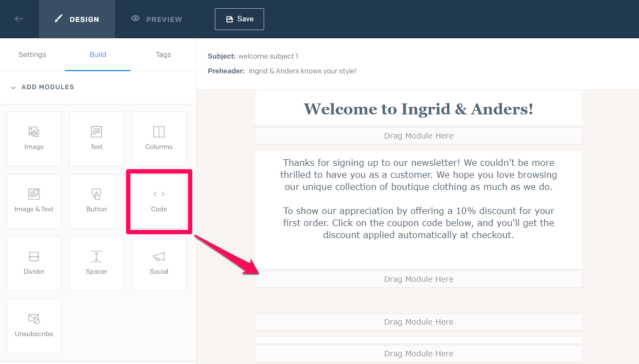Choose the Spacer module

[96, 263]
